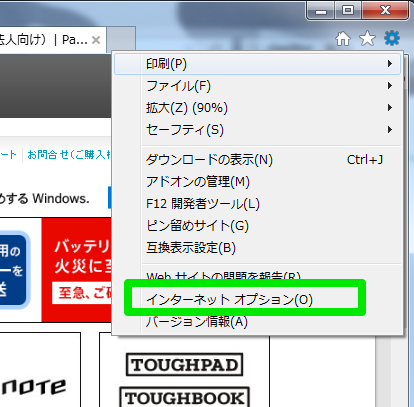Select ダウンロードの表示(N) menu item
The width and height of the screenshot is (414, 407).
pyautogui.click(x=258, y=160)
